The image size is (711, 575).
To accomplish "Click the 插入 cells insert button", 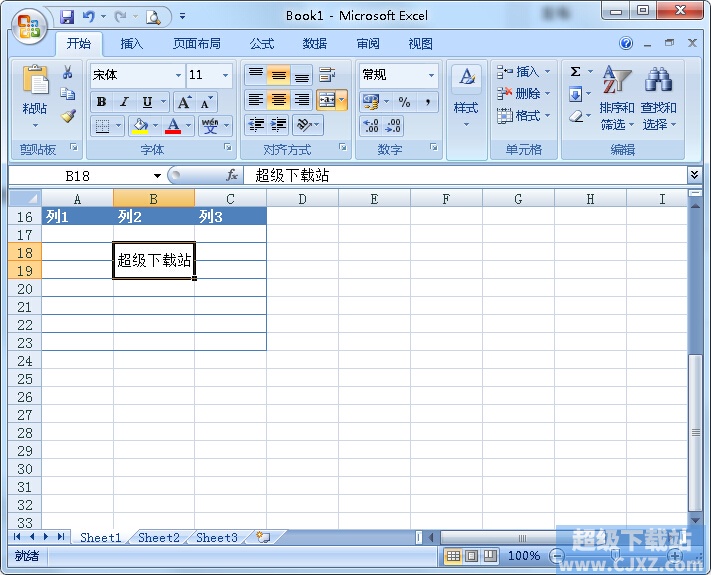I will [523, 72].
